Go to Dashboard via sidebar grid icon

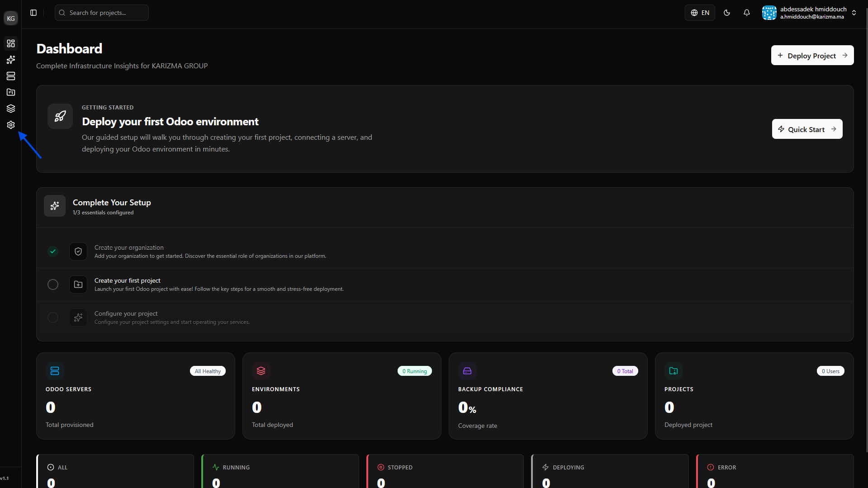[x=11, y=43]
